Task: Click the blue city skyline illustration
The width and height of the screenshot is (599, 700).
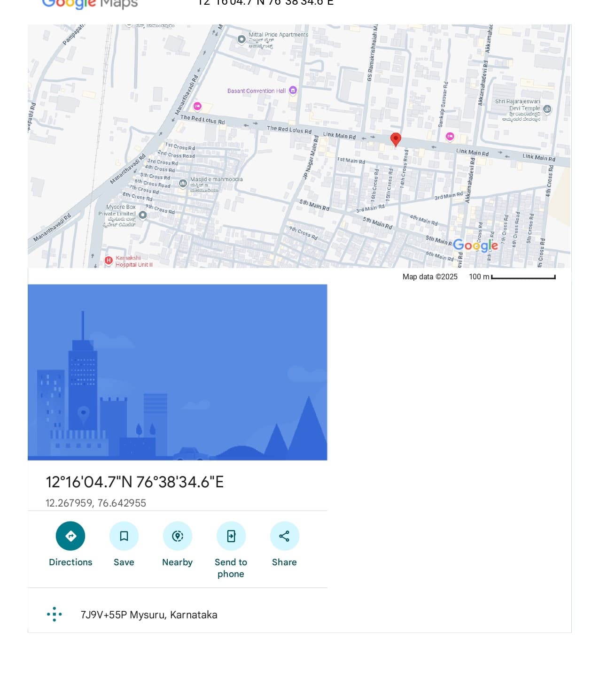Action: [178, 372]
